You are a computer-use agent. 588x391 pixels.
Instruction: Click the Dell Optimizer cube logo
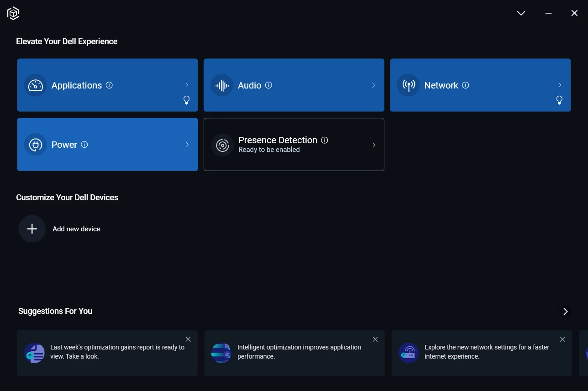(13, 13)
